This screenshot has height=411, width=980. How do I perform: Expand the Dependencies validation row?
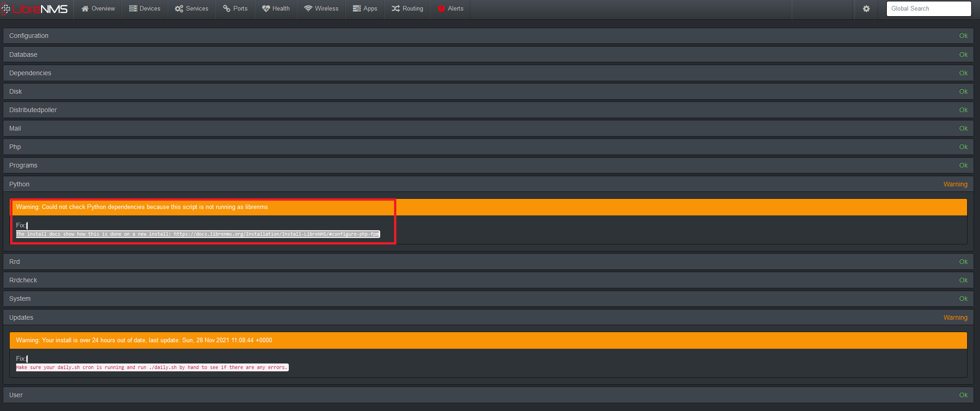488,73
